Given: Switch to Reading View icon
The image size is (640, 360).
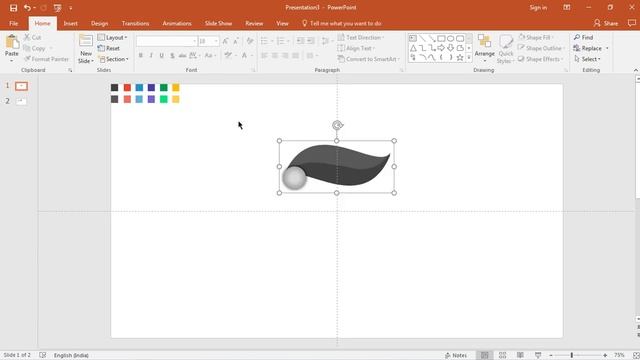Looking at the screenshot, I should click(520, 355).
